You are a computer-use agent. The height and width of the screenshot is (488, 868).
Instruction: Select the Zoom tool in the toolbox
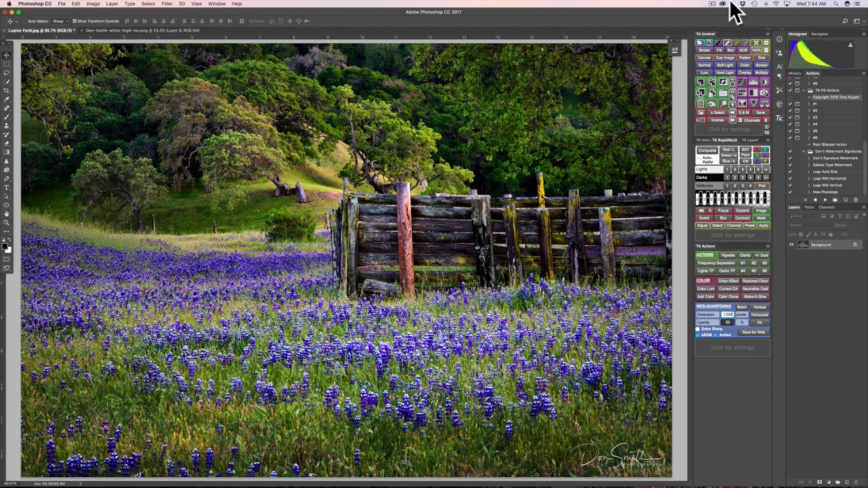tap(7, 222)
